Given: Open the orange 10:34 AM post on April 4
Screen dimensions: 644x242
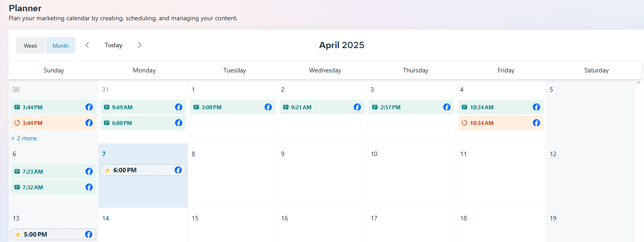Looking at the screenshot, I should pos(501,123).
